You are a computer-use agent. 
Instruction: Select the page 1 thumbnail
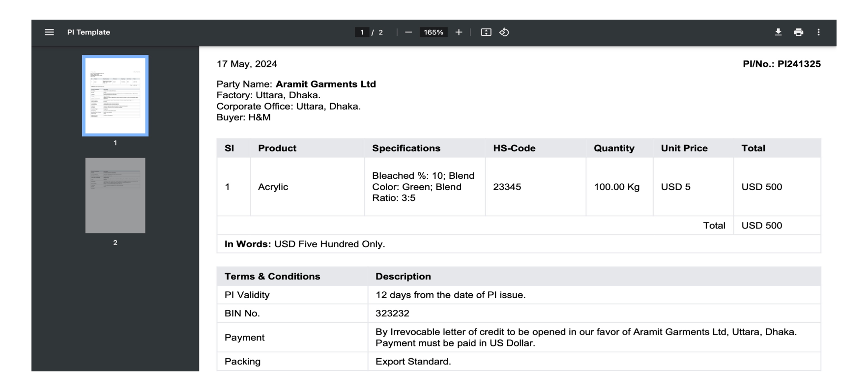click(x=116, y=96)
